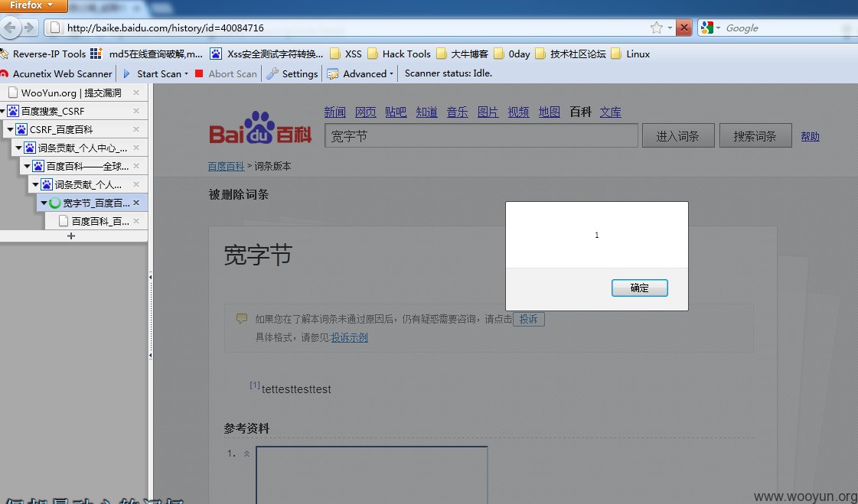Click the empty reference input box
This screenshot has width=858, height=504.
(371, 474)
